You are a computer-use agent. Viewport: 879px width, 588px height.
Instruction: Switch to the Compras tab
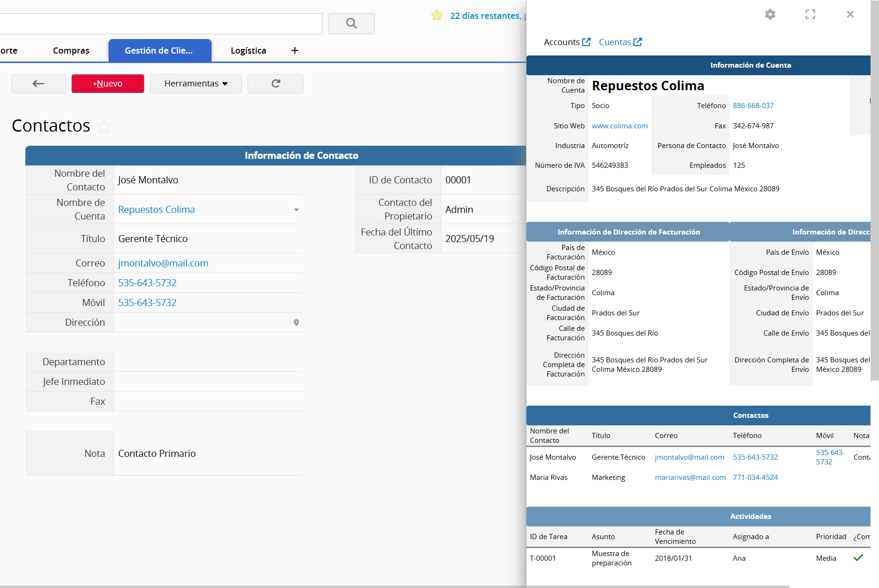71,51
